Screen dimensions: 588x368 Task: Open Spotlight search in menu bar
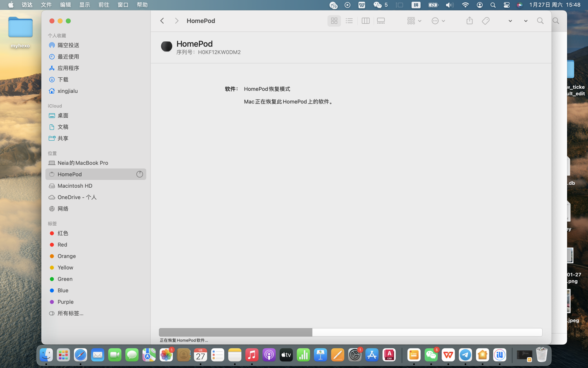493,5
